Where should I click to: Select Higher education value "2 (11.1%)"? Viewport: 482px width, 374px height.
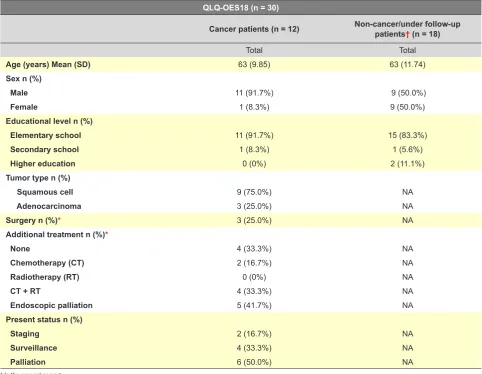point(407,164)
